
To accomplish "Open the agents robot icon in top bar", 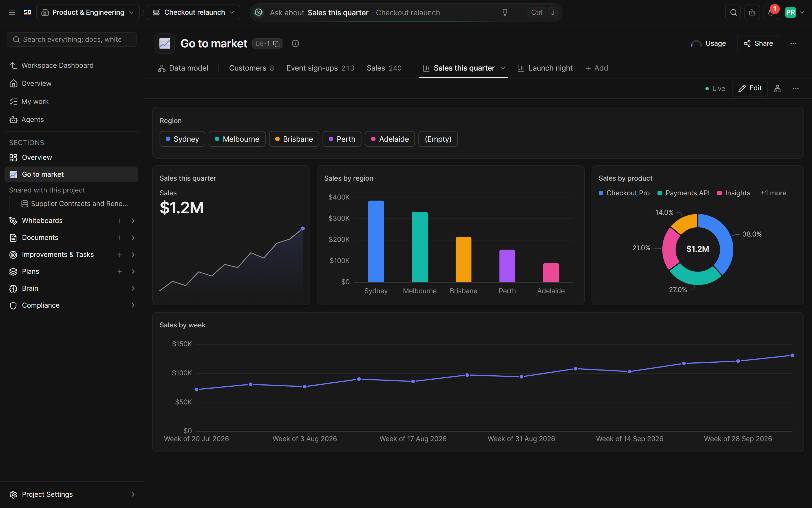I will (x=752, y=12).
